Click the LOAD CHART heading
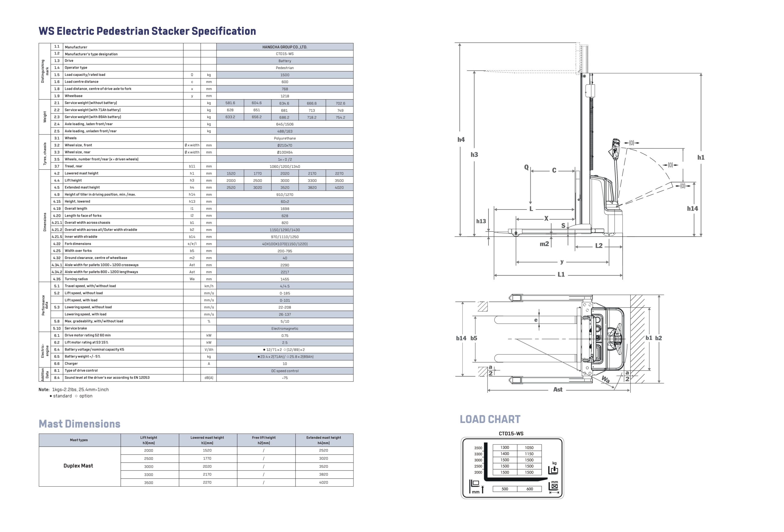This screenshot has height=532, width=784. (x=490, y=419)
